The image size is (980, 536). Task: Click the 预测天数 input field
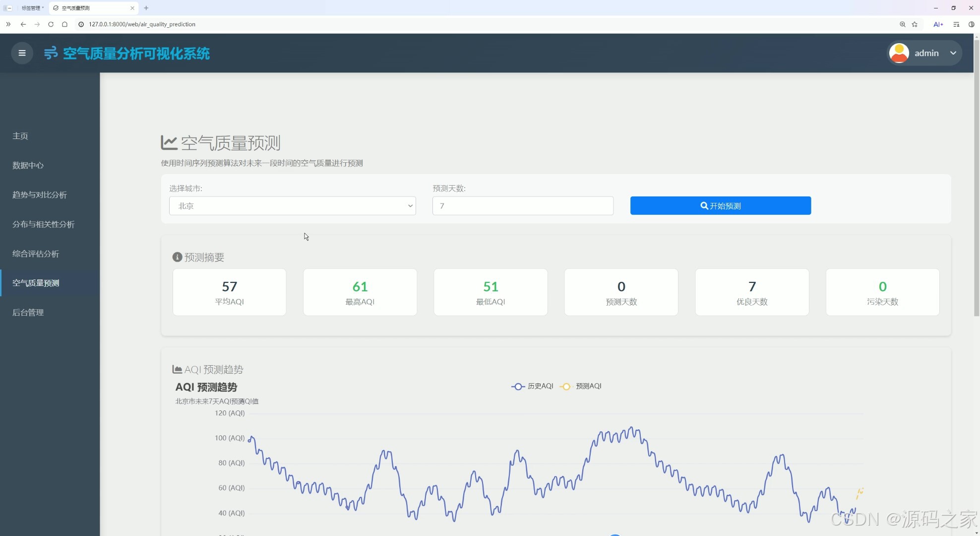point(522,206)
